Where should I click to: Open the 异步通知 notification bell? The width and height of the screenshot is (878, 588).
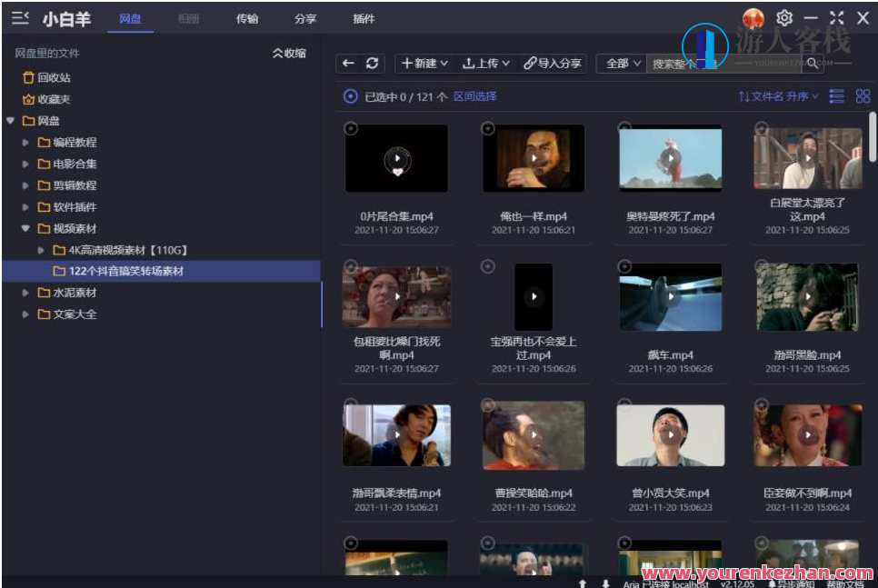coord(791,584)
